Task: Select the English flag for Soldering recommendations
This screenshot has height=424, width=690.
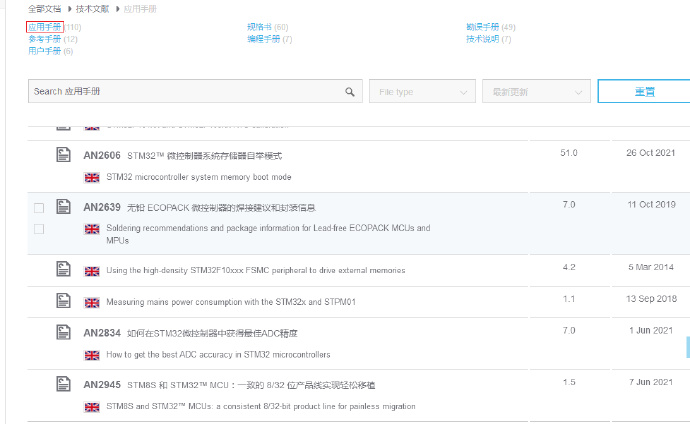Action: [x=92, y=229]
